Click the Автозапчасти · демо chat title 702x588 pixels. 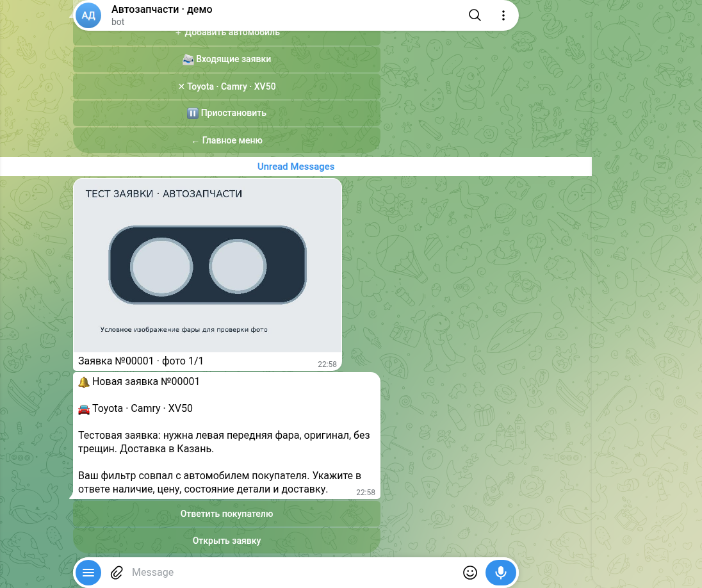pyautogui.click(x=161, y=10)
